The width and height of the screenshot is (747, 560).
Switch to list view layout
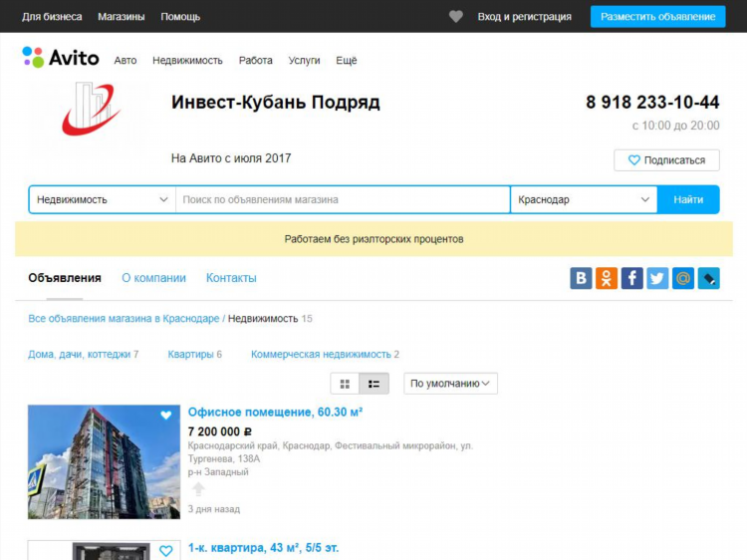tap(373, 384)
